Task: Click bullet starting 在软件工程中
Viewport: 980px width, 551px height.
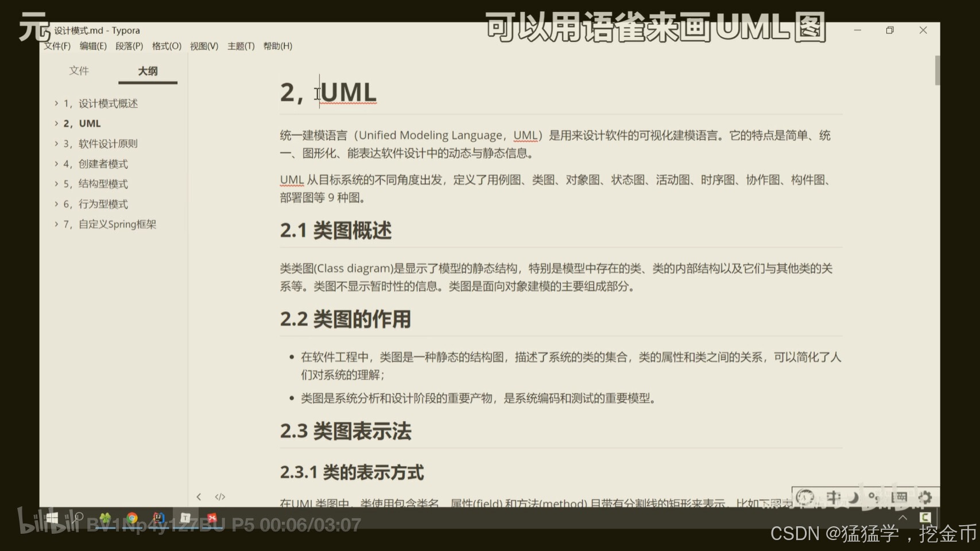Action: (x=571, y=366)
